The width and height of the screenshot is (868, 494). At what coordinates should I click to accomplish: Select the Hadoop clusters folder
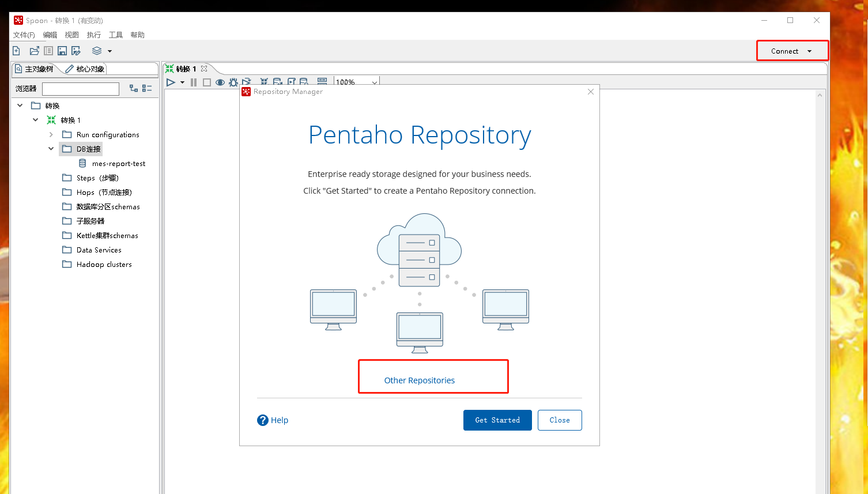pyautogui.click(x=104, y=265)
